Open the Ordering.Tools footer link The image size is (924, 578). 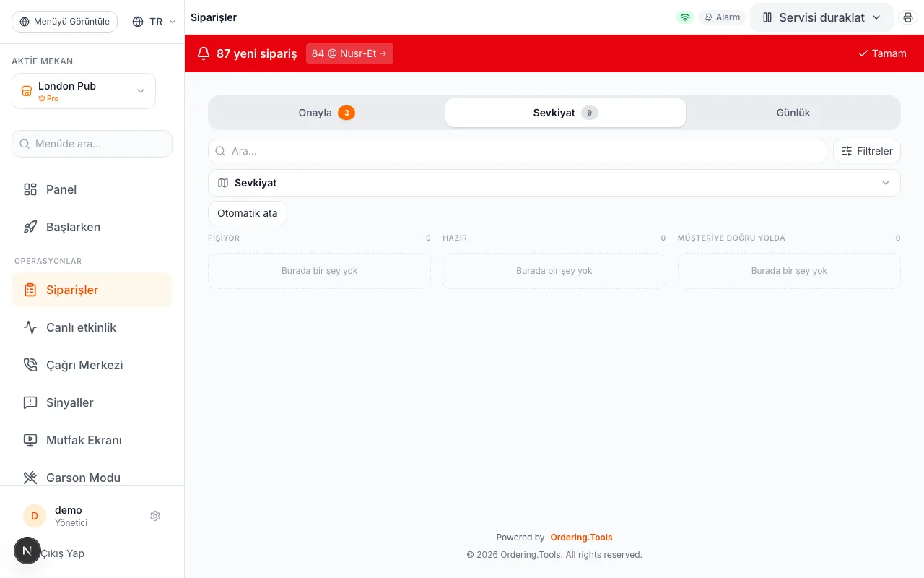581,538
